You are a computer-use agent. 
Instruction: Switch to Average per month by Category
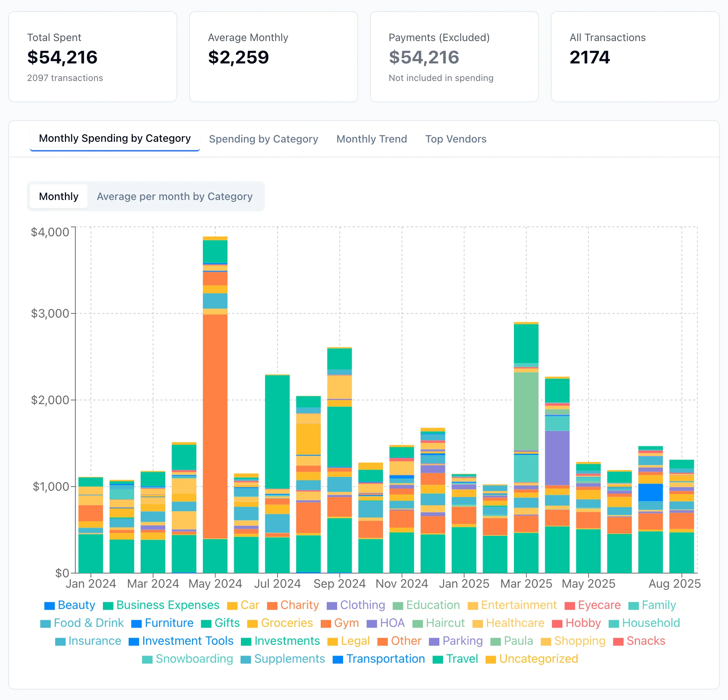(x=175, y=196)
